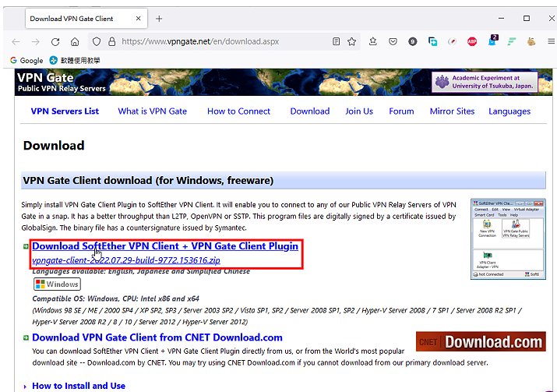This screenshot has height=392, width=557.
Task: Click Download SoftEther VPN Client + Plugin link
Action: click(x=165, y=246)
